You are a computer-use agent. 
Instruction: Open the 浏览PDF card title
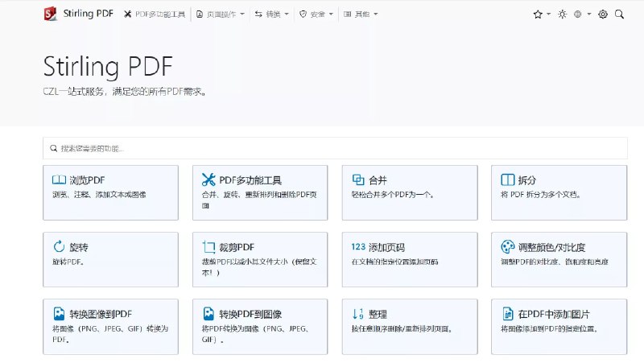(x=87, y=180)
